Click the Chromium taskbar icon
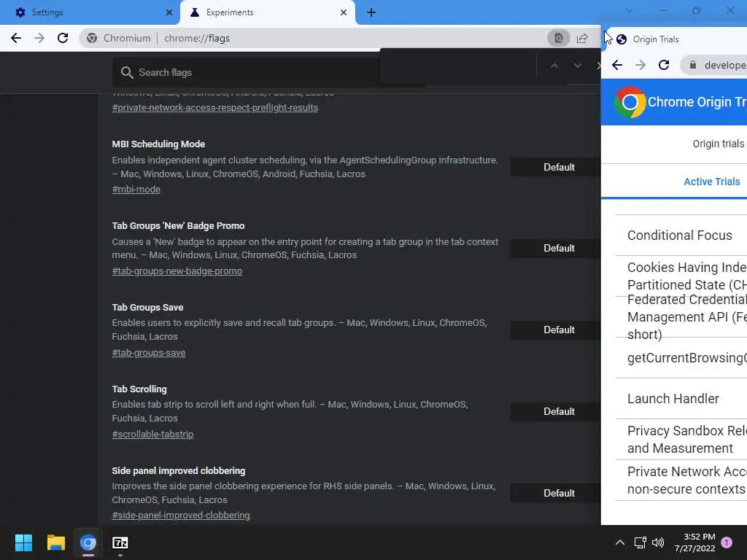 pos(88,542)
